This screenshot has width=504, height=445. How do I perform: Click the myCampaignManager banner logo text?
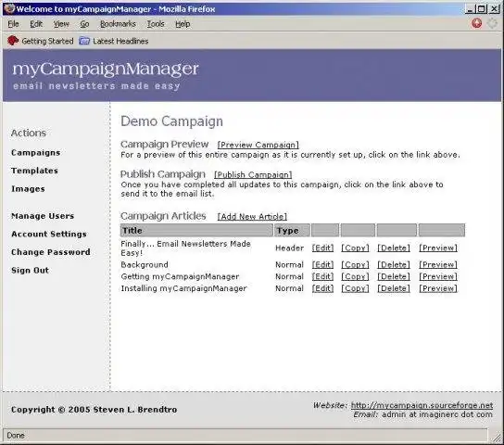tap(106, 70)
